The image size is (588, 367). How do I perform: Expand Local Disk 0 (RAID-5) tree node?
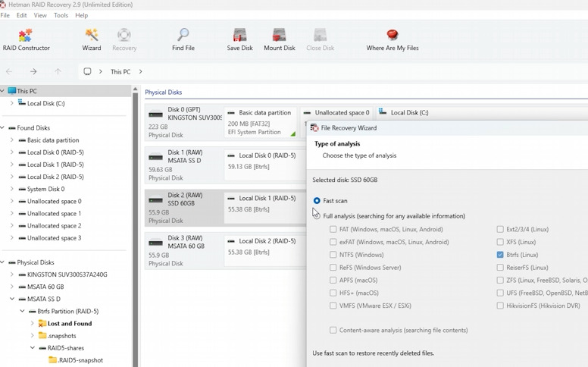[x=11, y=152]
